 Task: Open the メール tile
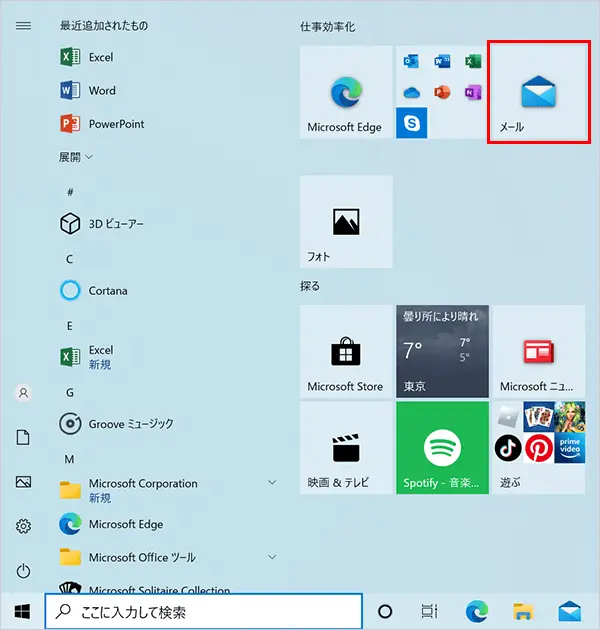point(539,92)
